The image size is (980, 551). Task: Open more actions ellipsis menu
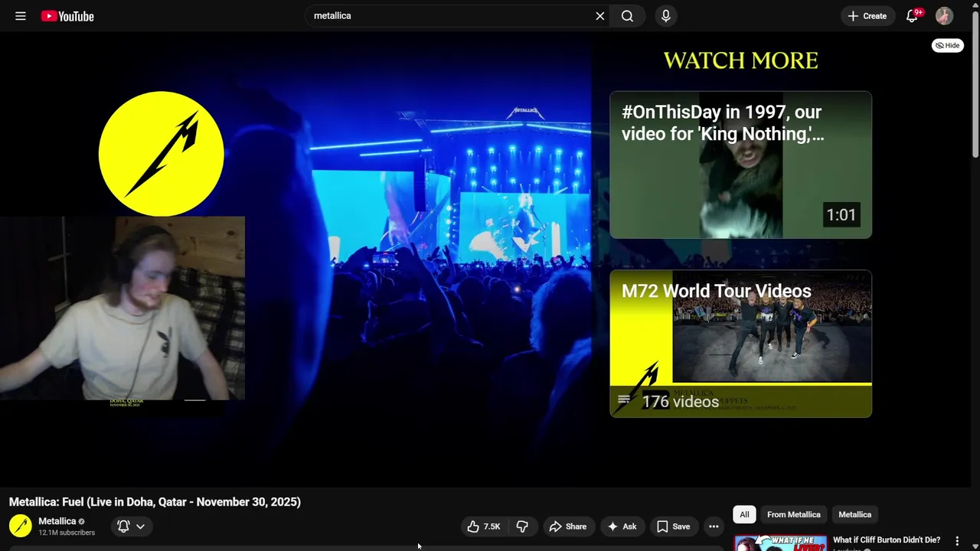click(x=714, y=527)
